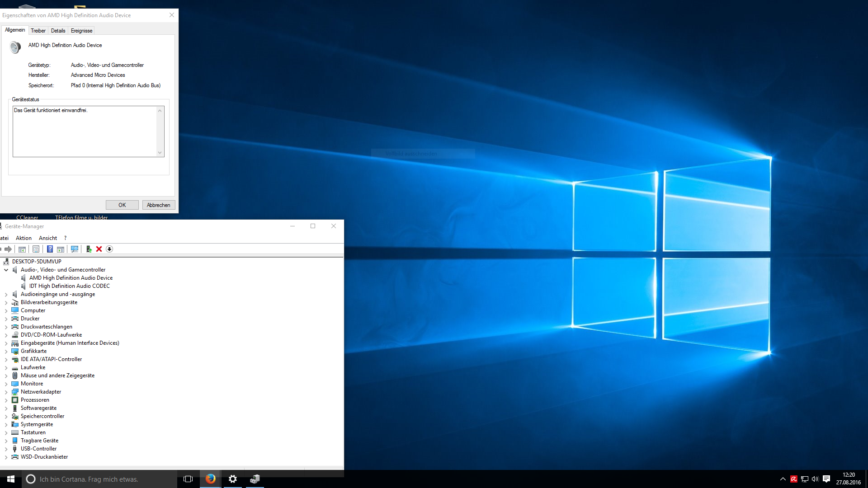
Task: Click the forward arrow toolbar icon
Action: coord(8,249)
